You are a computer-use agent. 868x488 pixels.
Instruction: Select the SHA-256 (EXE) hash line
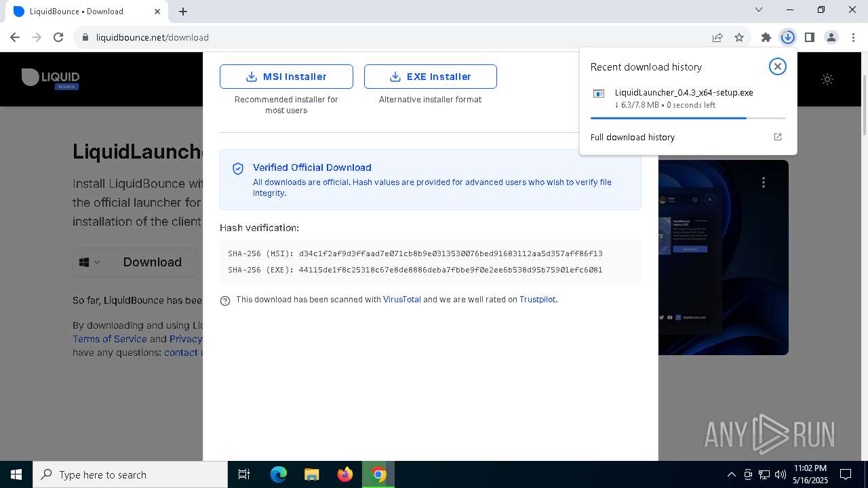coord(415,270)
